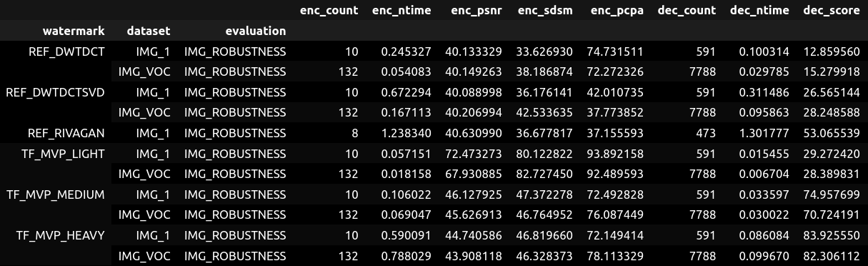The height and width of the screenshot is (266, 868).
Task: Click the dec_score column header
Action: (832, 10)
